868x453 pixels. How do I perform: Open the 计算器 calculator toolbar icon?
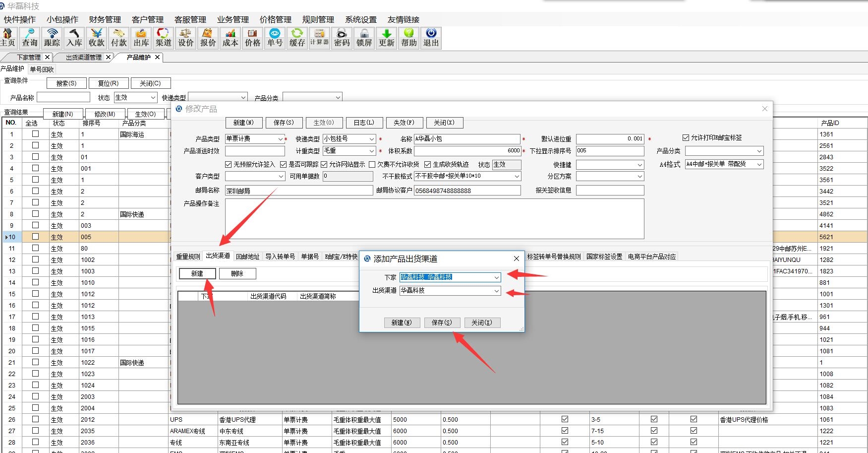click(319, 38)
